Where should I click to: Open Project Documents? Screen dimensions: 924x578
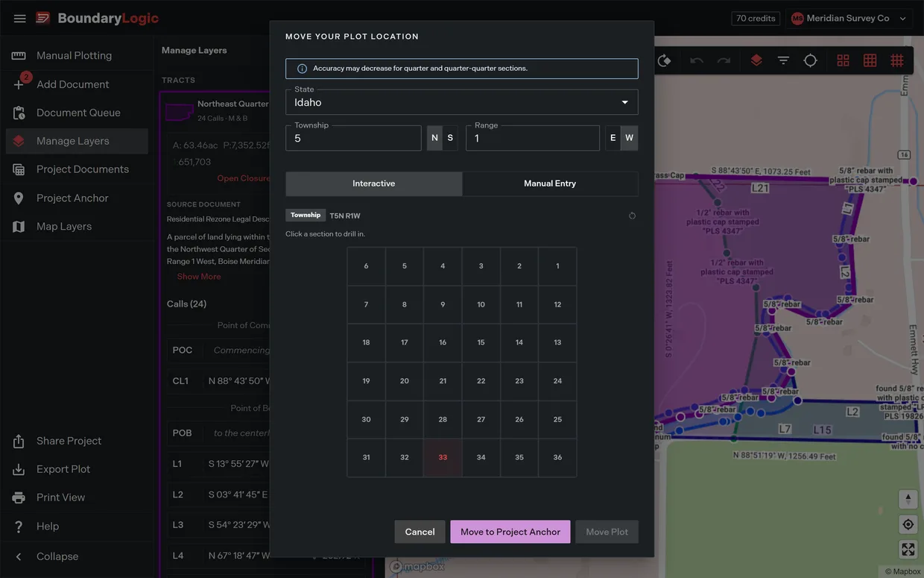(77, 169)
